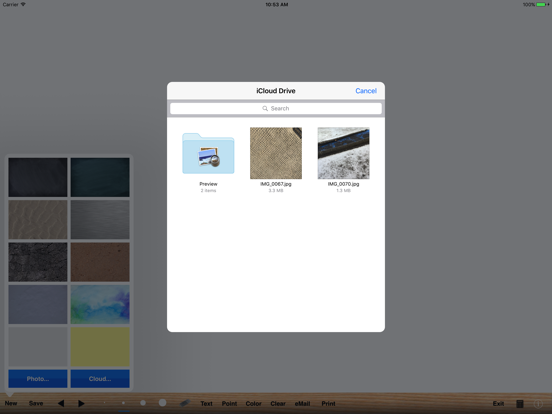
Task: Pick the yellow background swatch
Action: click(100, 347)
